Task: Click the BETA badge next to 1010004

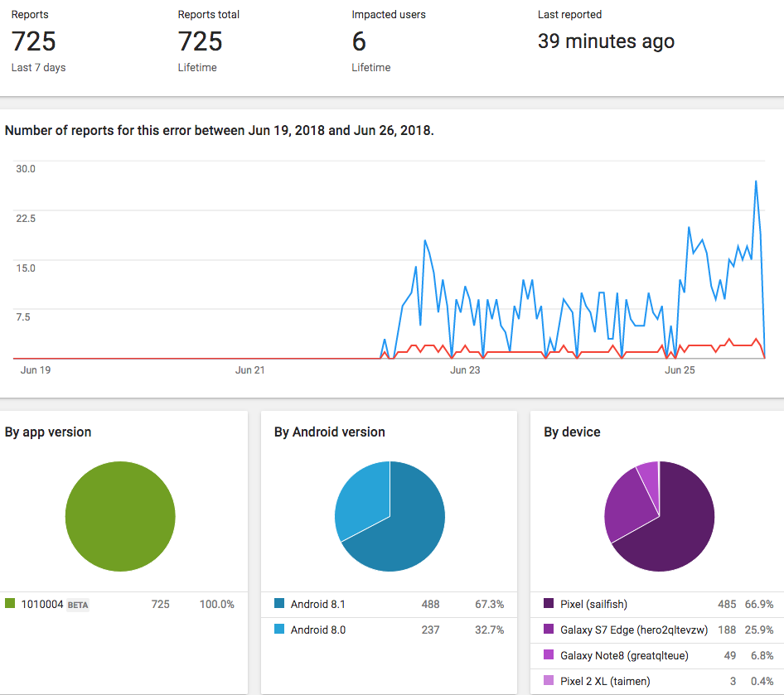Action: (x=78, y=605)
